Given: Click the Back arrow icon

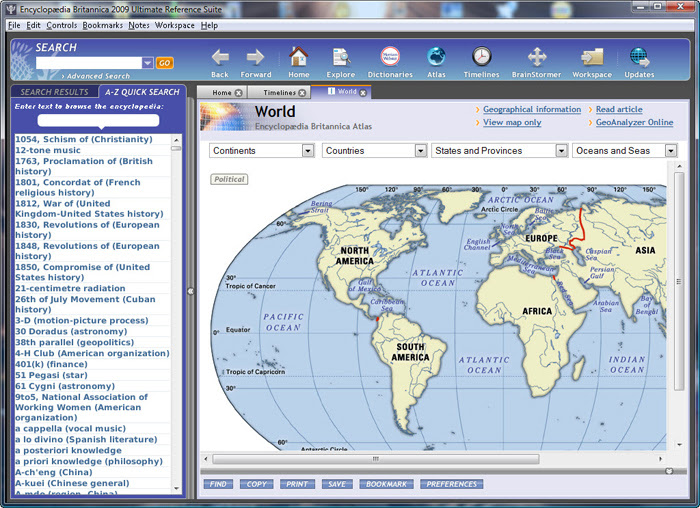Looking at the screenshot, I should pos(220,57).
